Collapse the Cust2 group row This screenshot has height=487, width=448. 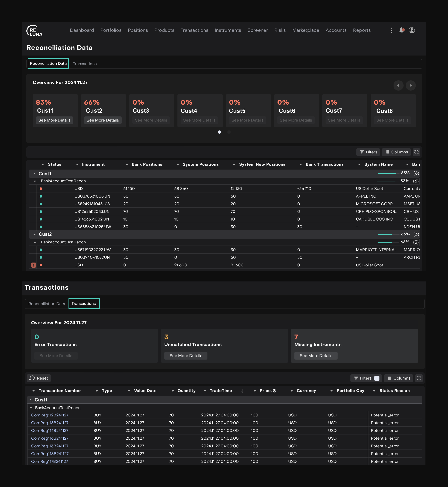point(34,234)
